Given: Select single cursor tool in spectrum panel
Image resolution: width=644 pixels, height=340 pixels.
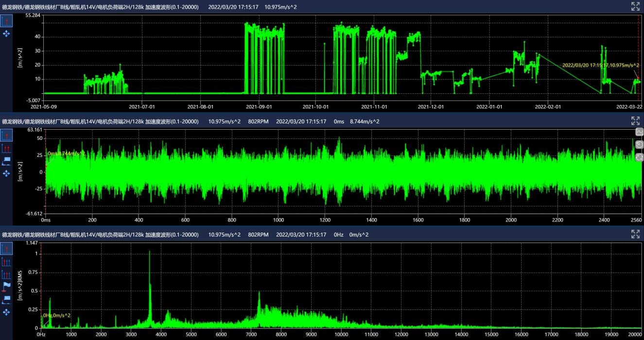Looking at the screenshot, I should pyautogui.click(x=6, y=249).
